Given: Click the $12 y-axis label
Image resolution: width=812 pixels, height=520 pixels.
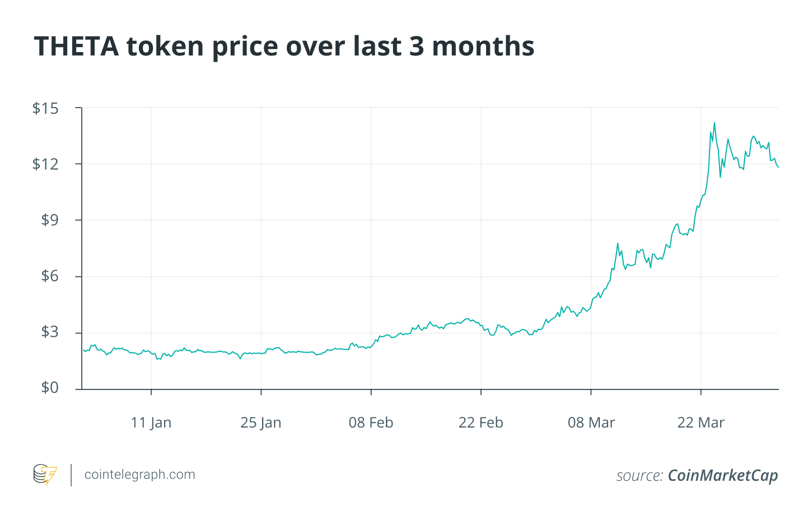Looking at the screenshot, I should tap(45, 164).
